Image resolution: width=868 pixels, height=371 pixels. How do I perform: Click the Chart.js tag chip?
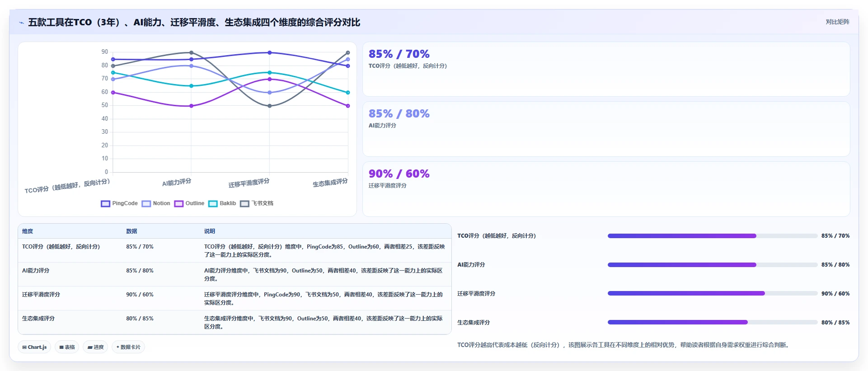coord(34,347)
